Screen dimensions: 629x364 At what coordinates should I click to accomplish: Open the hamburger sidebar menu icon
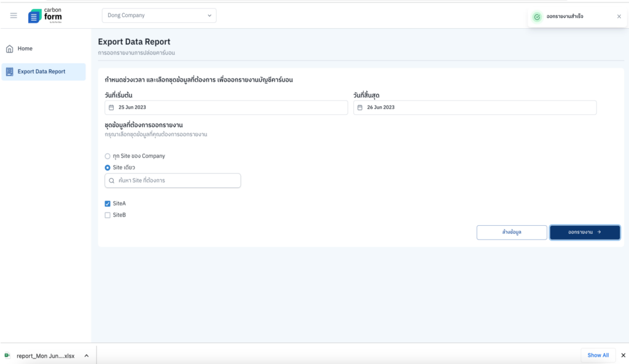coord(14,15)
